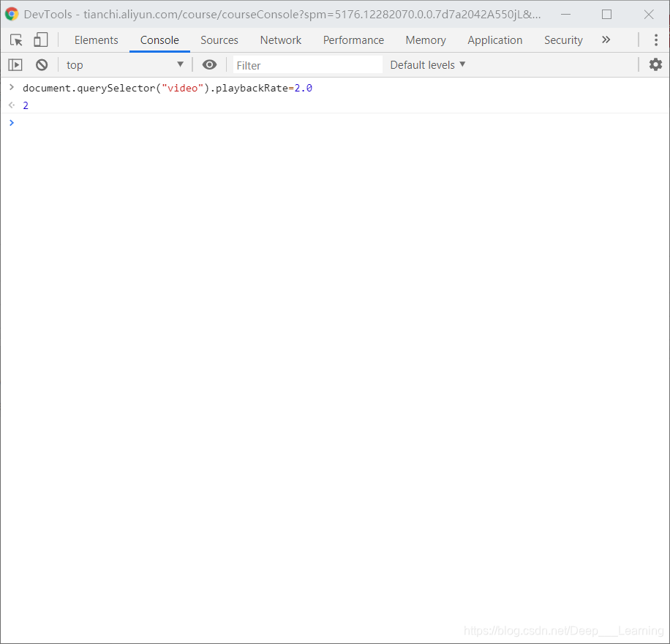Activate the Inspect element picker
The image size is (670, 644).
pos(15,40)
